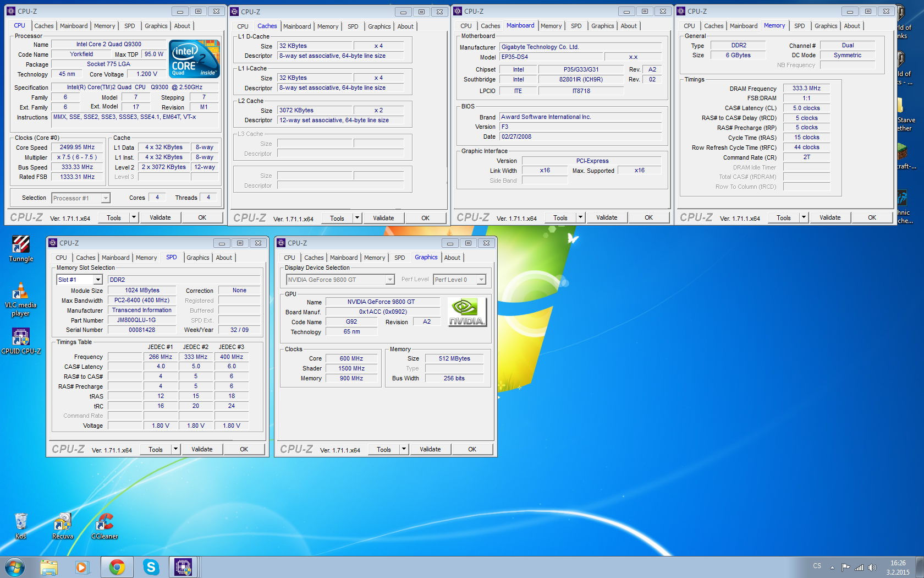Click Validate button in CPU window
This screenshot has width=924, height=578.
[160, 217]
